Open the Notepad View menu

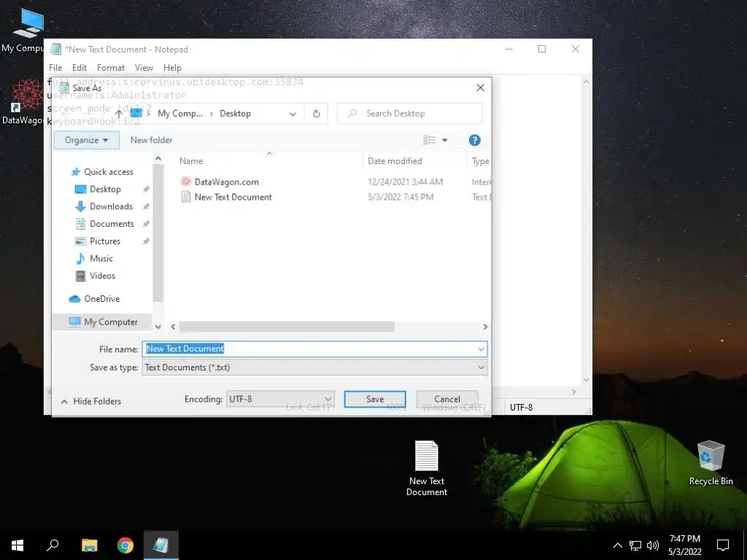144,68
